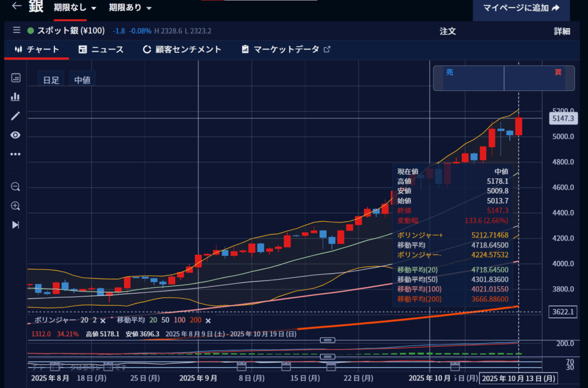Zoom out the chart with minus magnifier
The image size is (588, 388).
[16, 186]
